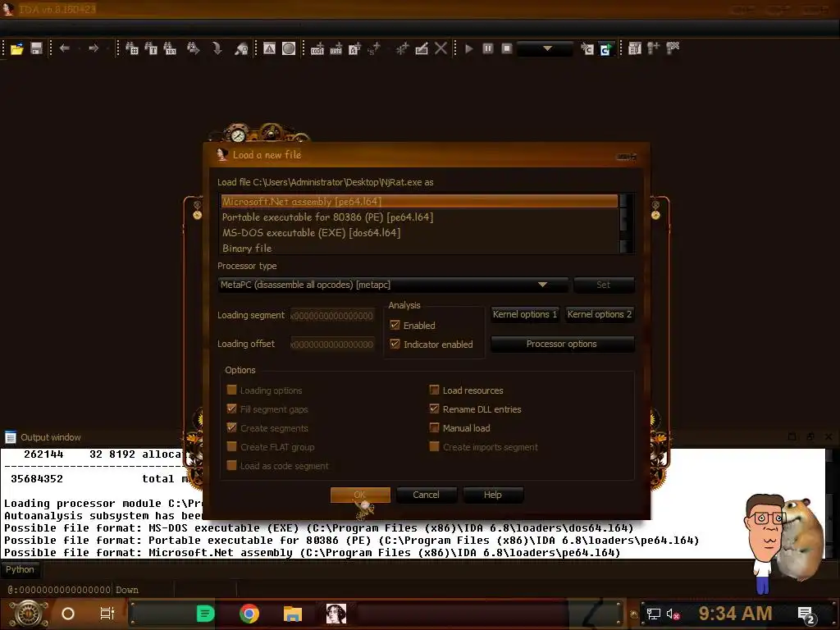
Task: Toggle the Analysis Enabled checkbox
Action: 395,325
